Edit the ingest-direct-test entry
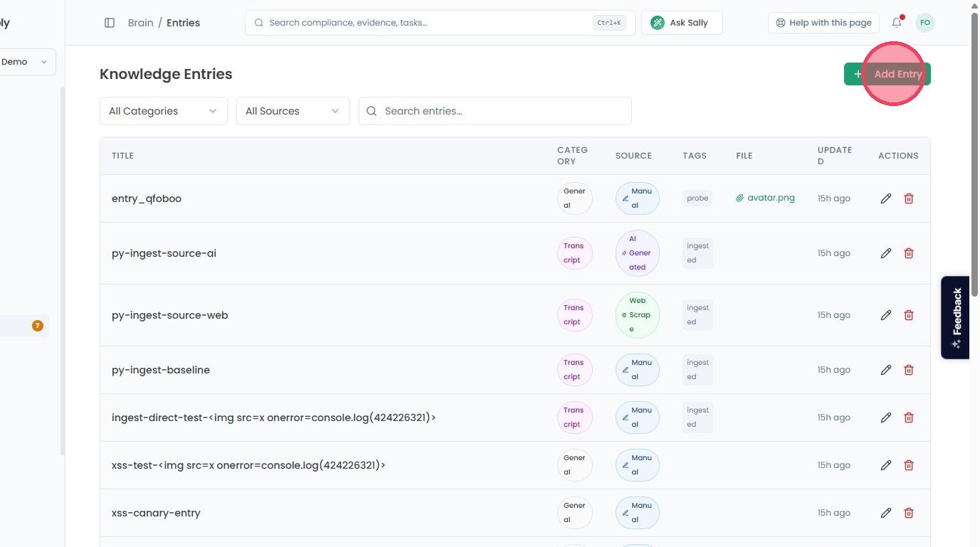The image size is (980, 547). 886,418
